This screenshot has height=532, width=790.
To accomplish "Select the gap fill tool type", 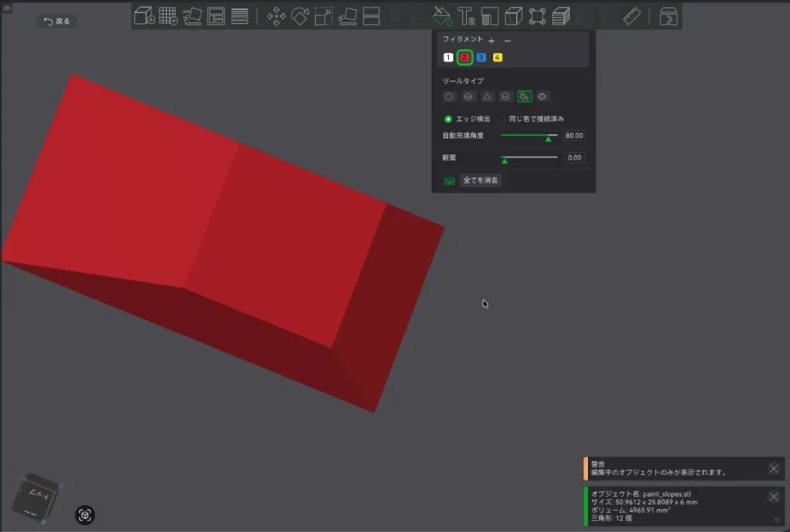I will point(542,96).
